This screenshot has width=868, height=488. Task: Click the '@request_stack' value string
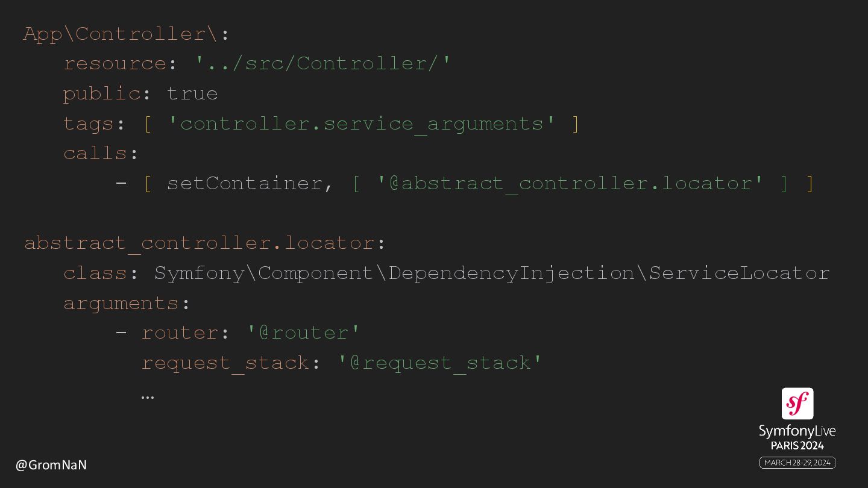pyautogui.click(x=440, y=363)
